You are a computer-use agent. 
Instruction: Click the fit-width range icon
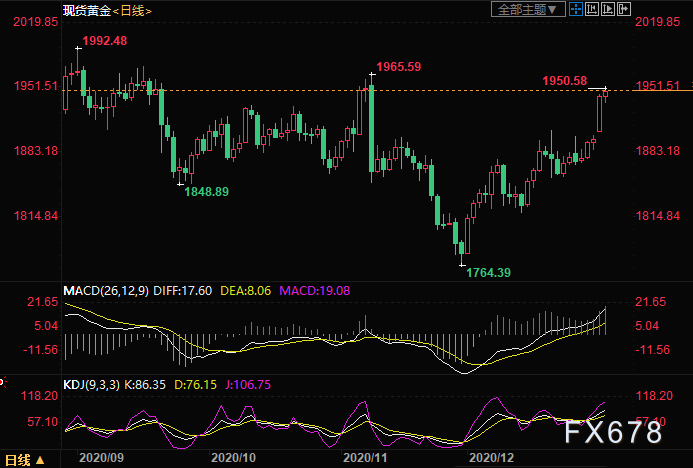[590, 9]
